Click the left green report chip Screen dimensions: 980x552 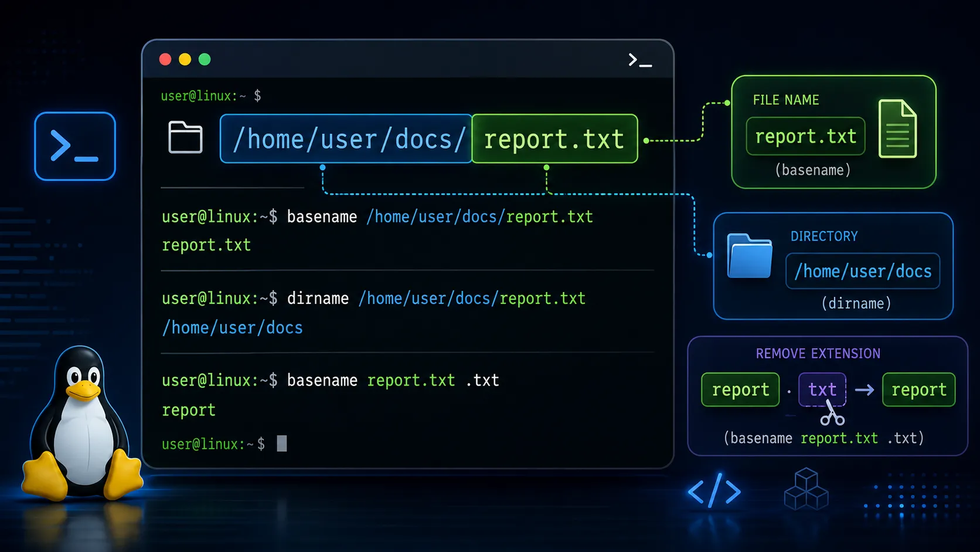740,390
